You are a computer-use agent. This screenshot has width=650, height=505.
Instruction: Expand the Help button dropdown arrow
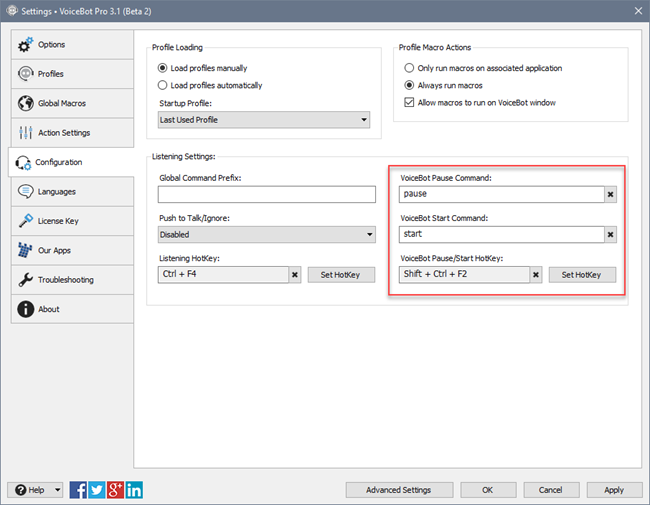pos(58,490)
